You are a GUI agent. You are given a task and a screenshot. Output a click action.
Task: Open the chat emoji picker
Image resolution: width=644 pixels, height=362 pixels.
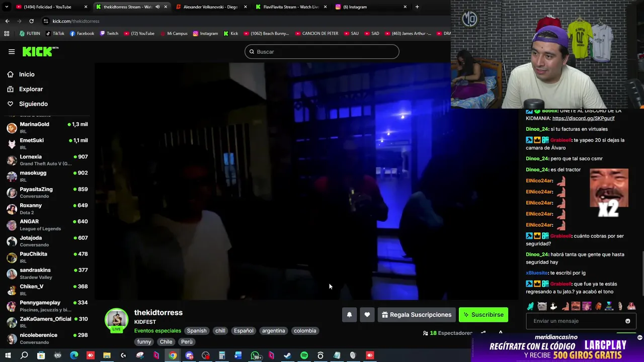click(x=627, y=321)
